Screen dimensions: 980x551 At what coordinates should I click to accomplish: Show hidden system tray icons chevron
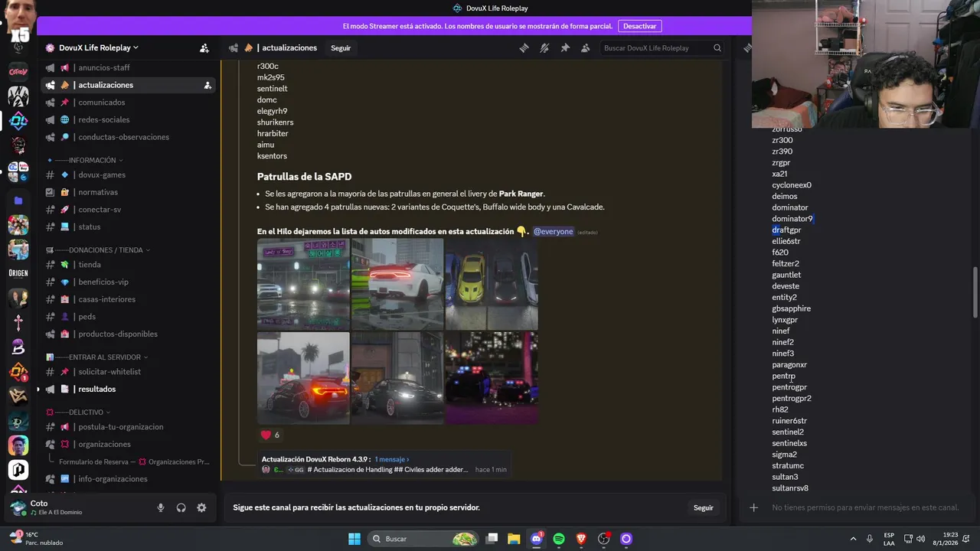tap(853, 539)
